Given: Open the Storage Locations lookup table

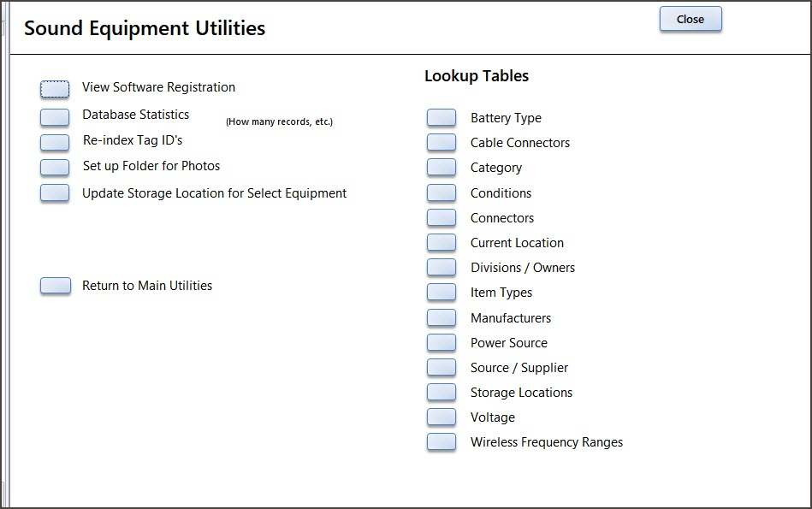Looking at the screenshot, I should [x=442, y=392].
